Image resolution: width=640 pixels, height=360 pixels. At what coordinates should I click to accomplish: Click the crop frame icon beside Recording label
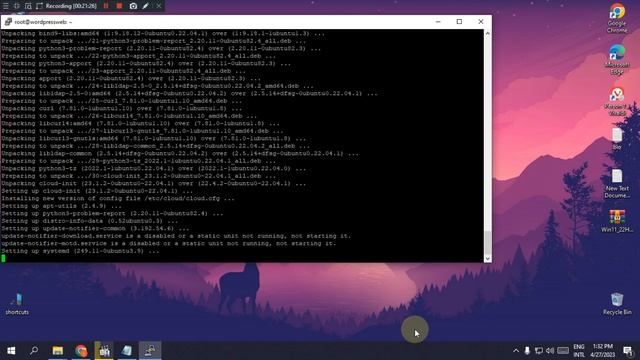(39, 6)
